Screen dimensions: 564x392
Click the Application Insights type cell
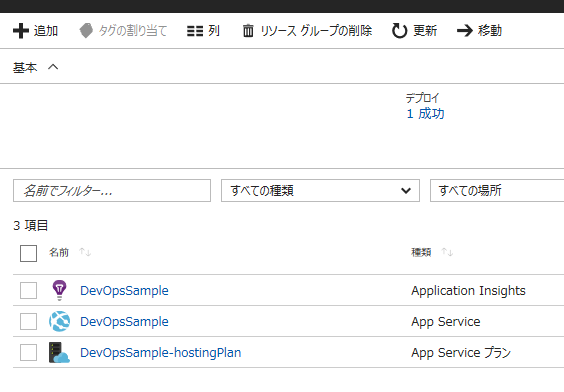coord(468,291)
